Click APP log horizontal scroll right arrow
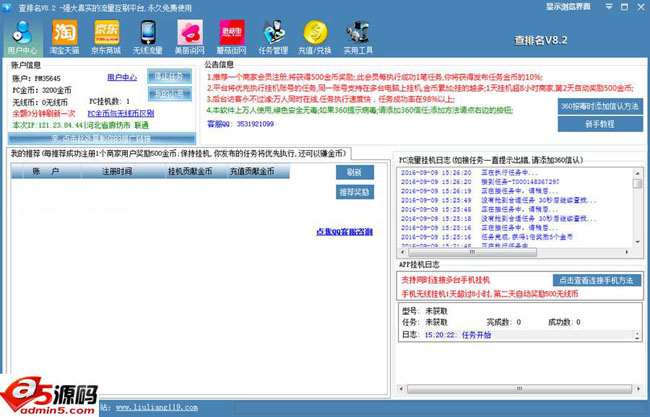650x417 pixels. coord(638,389)
